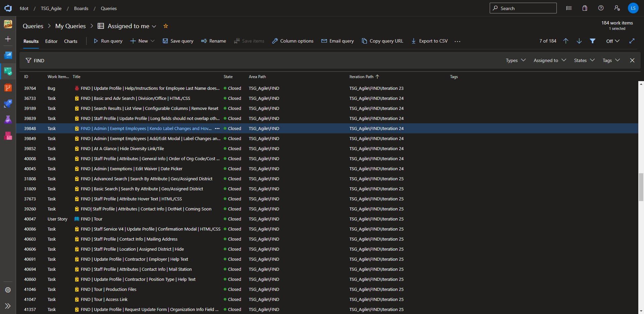This screenshot has height=314, width=644.
Task: Expand the Types filter dropdown
Action: pyautogui.click(x=516, y=60)
